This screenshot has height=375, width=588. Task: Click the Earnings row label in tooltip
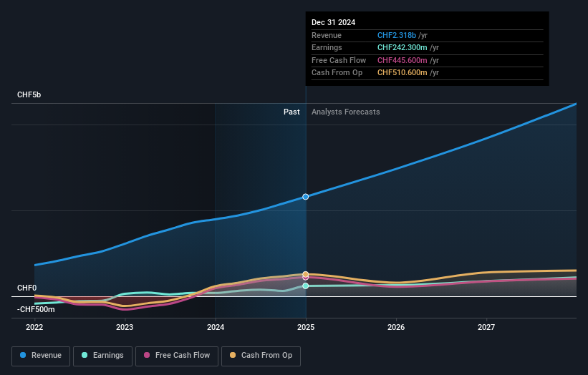(x=327, y=47)
